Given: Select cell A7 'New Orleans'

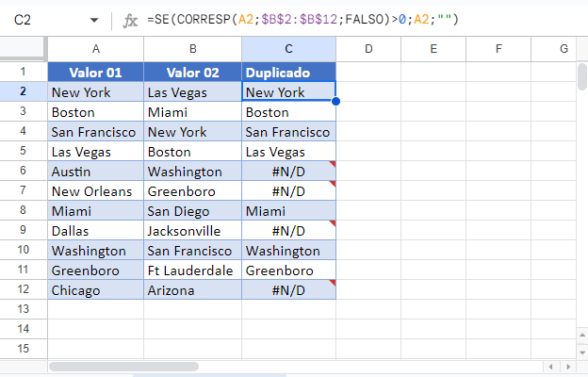Looking at the screenshot, I should (x=95, y=191).
